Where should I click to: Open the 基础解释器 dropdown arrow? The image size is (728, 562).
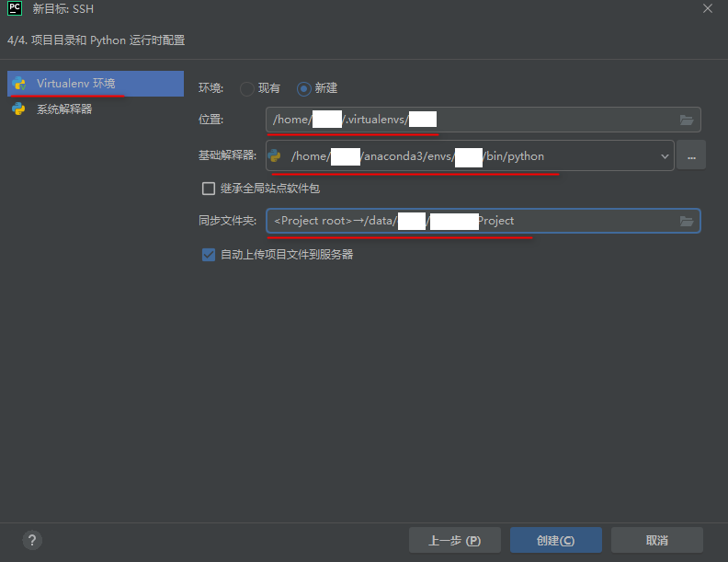click(x=665, y=156)
